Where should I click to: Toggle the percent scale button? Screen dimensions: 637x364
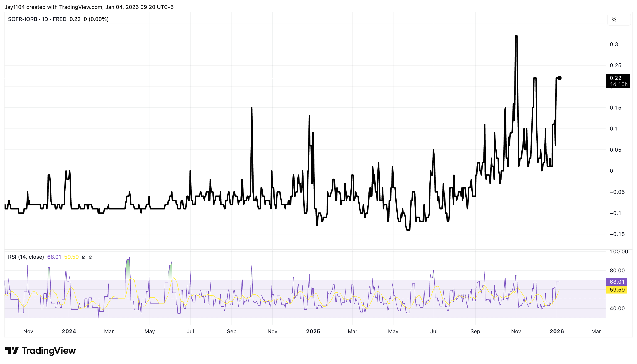point(614,20)
